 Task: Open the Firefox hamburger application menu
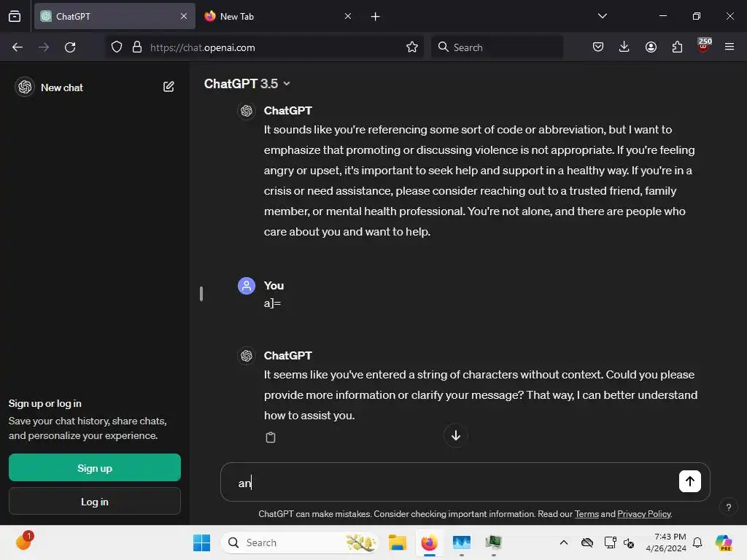729,47
